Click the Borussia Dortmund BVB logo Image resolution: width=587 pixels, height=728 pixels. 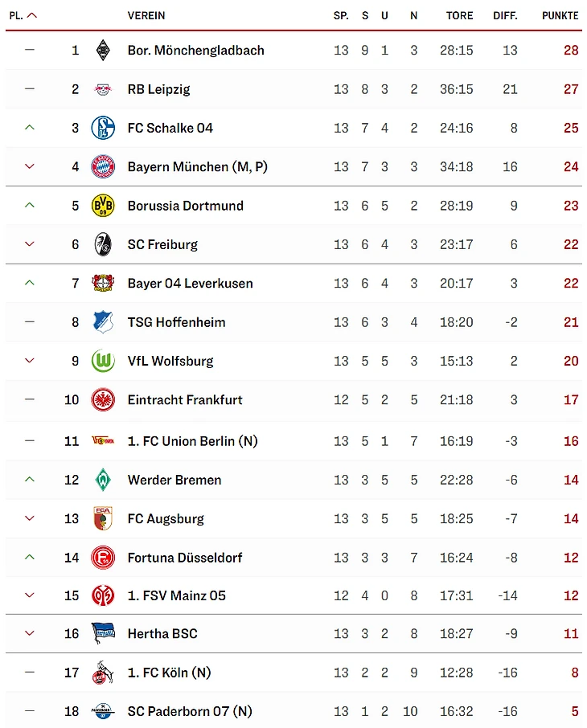pos(102,206)
